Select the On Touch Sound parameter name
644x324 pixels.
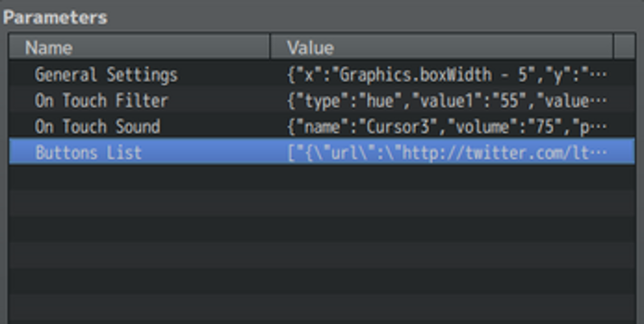click(x=97, y=126)
